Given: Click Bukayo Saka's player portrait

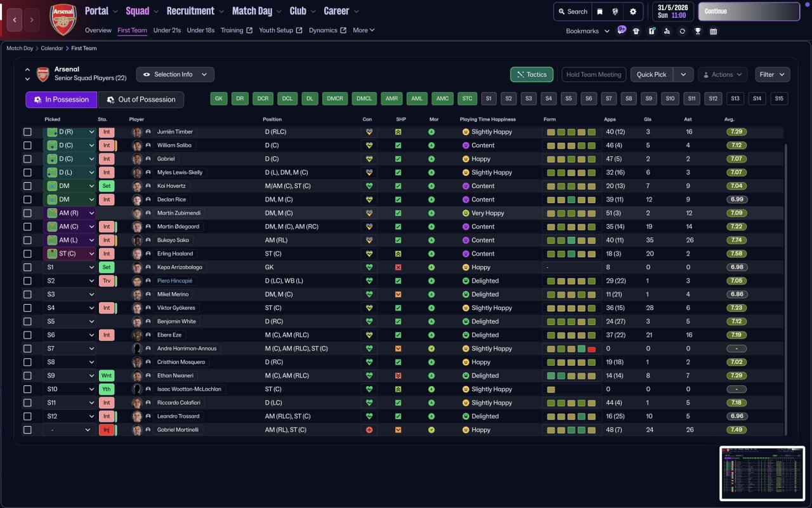Looking at the screenshot, I should pos(137,240).
